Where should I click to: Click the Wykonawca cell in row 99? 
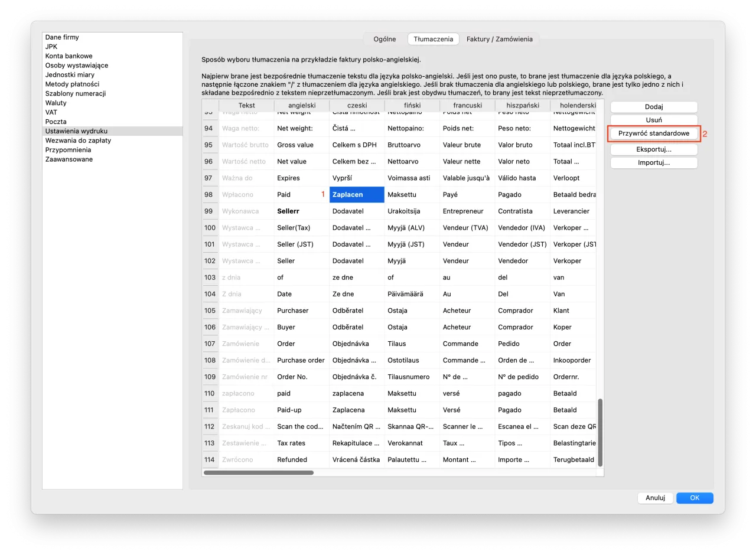tap(246, 211)
